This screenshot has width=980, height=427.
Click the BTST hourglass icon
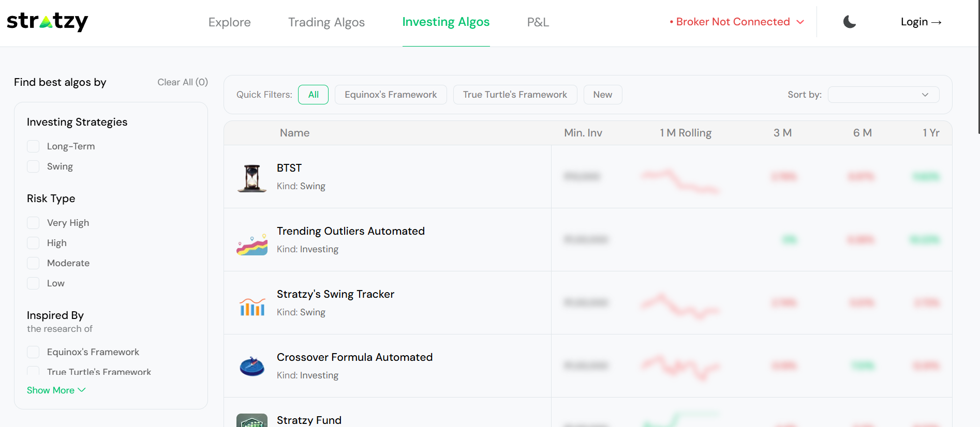pos(252,177)
